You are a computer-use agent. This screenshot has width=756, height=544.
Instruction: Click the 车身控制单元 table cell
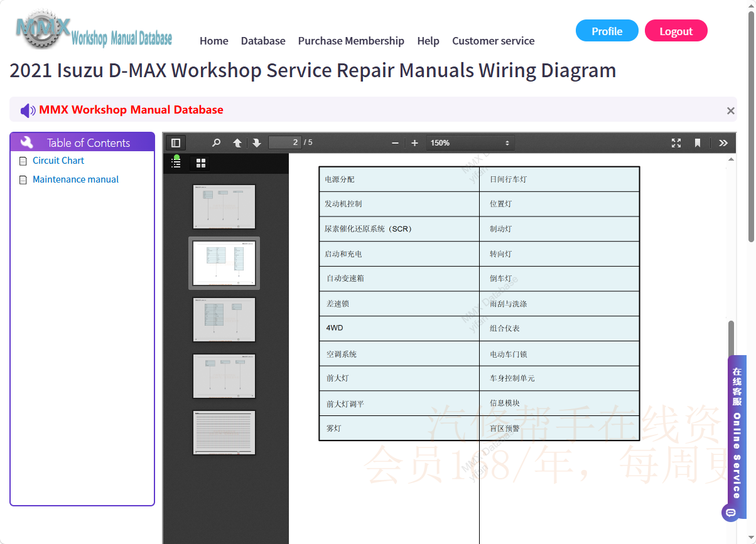pos(559,378)
